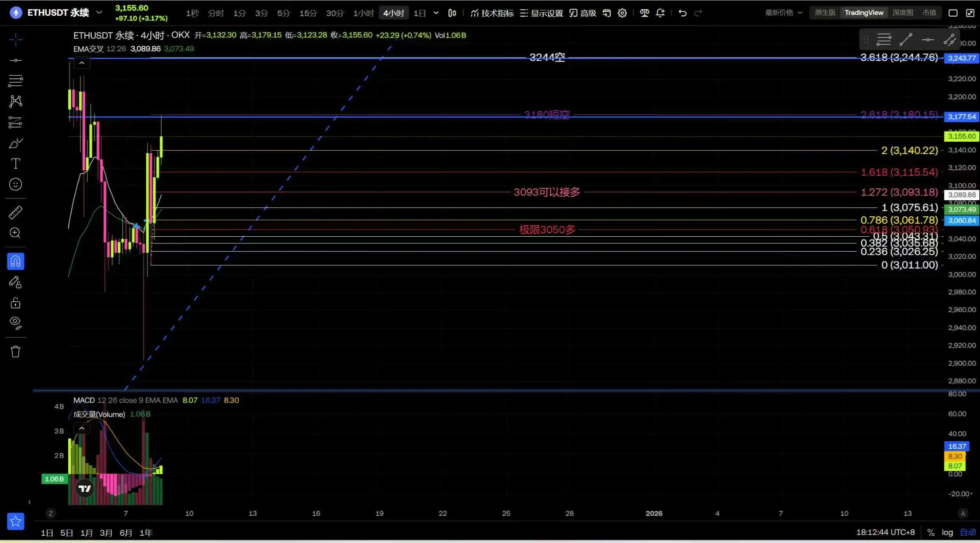Click the undo arrow
This screenshot has width=980, height=543.
[x=682, y=13]
